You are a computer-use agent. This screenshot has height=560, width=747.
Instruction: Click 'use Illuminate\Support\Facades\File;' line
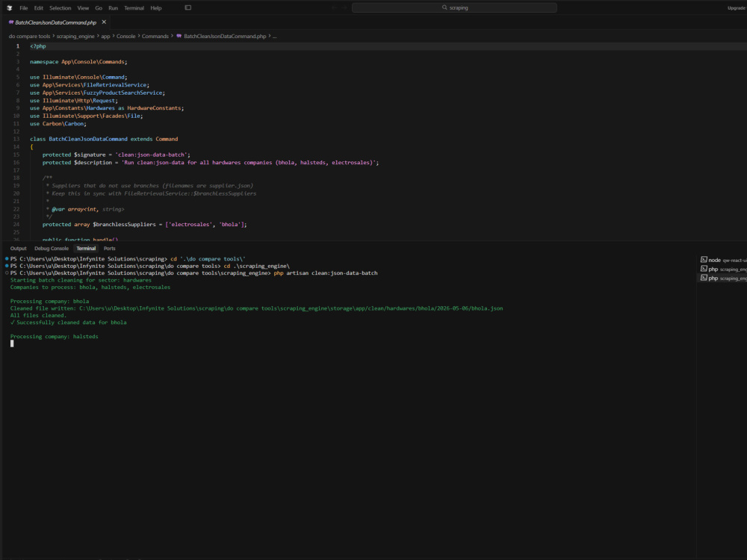click(x=86, y=116)
